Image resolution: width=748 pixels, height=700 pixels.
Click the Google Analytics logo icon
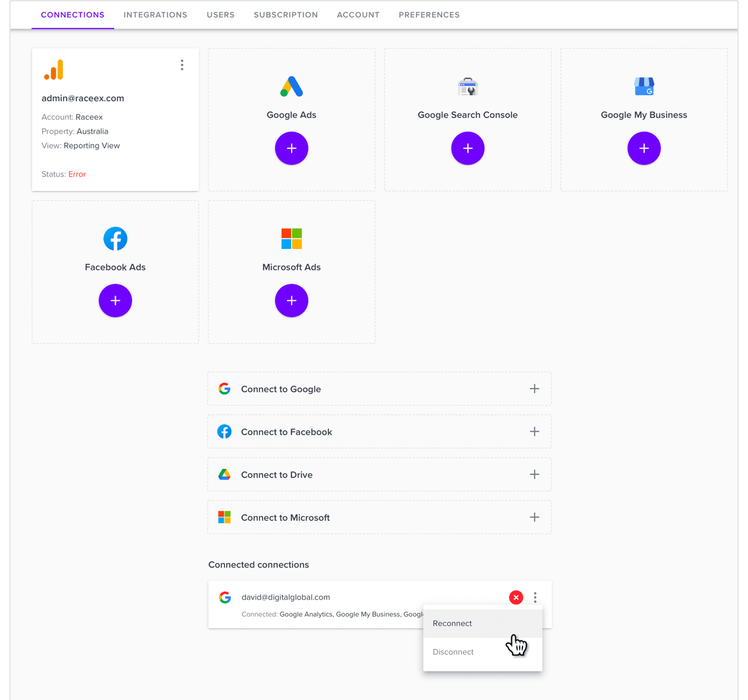coord(54,70)
